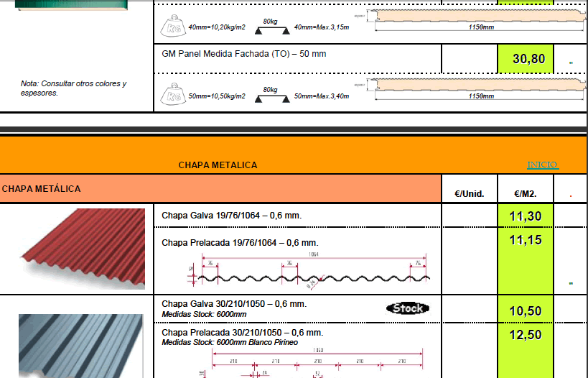Click the KG weight icon for 40mm panel
This screenshot has width=588, height=378.
click(x=172, y=27)
